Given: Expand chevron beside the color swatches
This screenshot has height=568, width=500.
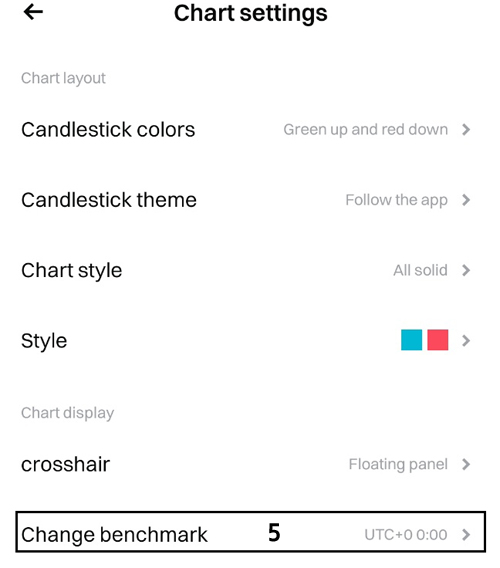Looking at the screenshot, I should pos(466,341).
